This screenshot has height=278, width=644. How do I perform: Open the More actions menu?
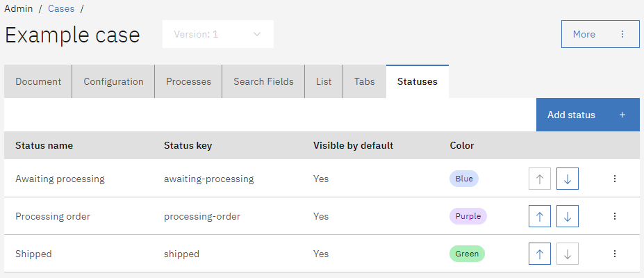[600, 34]
